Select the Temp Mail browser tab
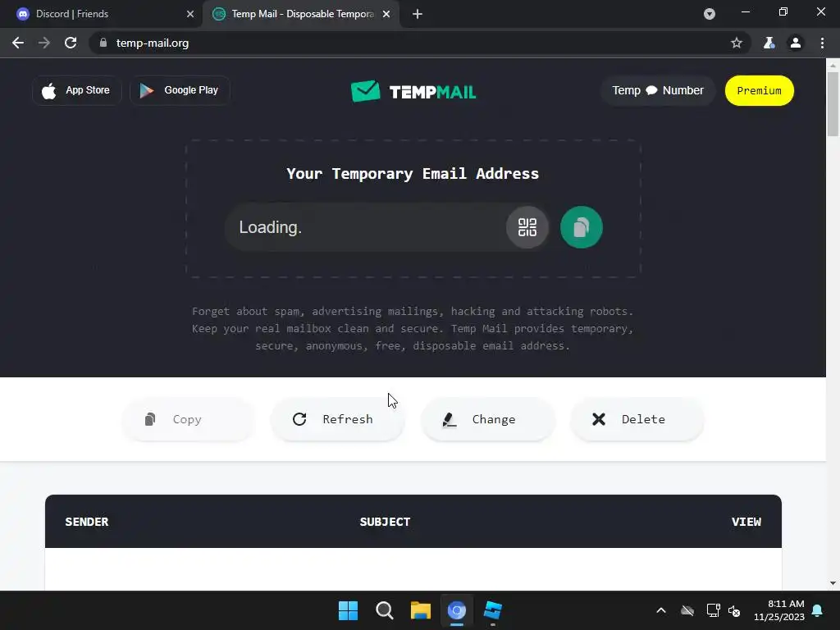This screenshot has width=840, height=630. coord(301,14)
